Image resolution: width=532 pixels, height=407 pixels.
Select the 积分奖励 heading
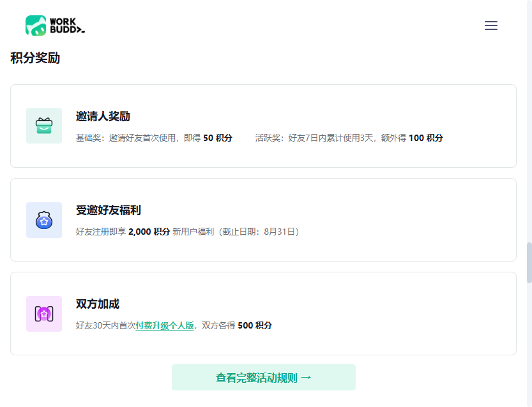35,58
